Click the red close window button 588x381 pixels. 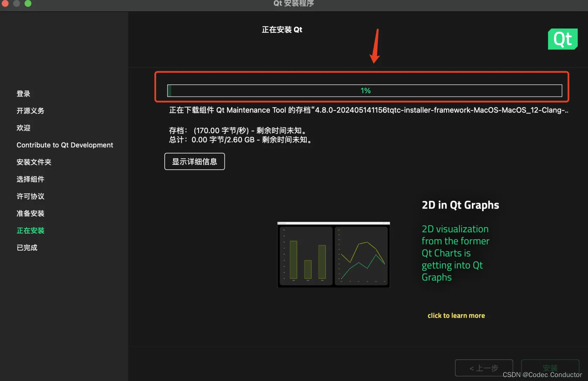[x=5, y=4]
